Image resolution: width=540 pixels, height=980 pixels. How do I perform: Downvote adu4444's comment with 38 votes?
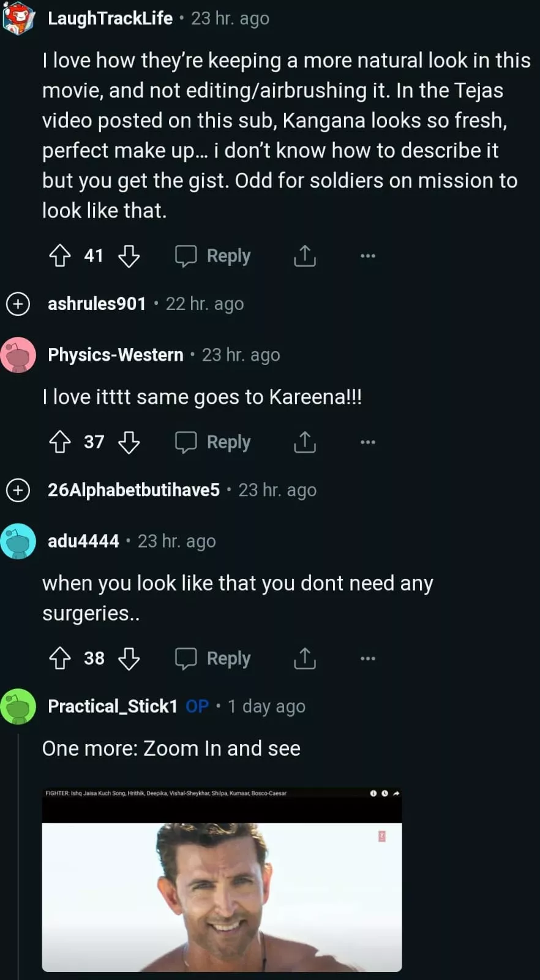tap(129, 658)
